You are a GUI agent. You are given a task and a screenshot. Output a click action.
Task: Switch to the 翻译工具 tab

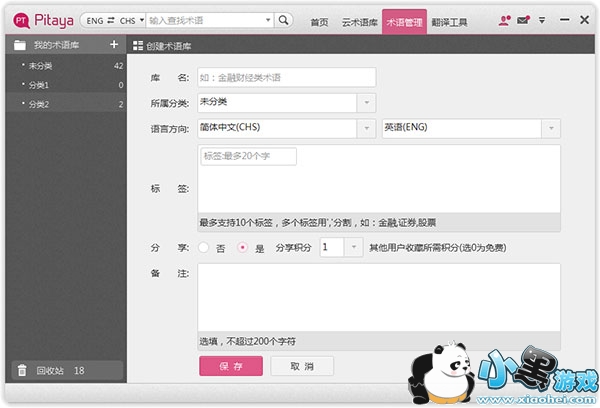(451, 21)
